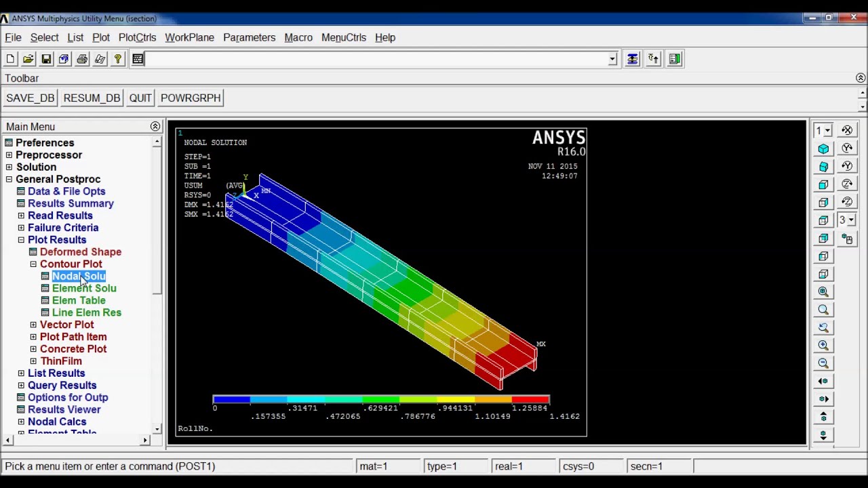The image size is (868, 488).
Task: Toggle Dynamic Model Mode icon
Action: tap(847, 238)
